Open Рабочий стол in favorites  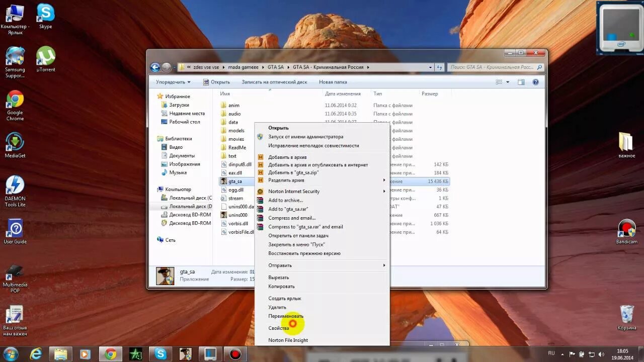tap(184, 122)
